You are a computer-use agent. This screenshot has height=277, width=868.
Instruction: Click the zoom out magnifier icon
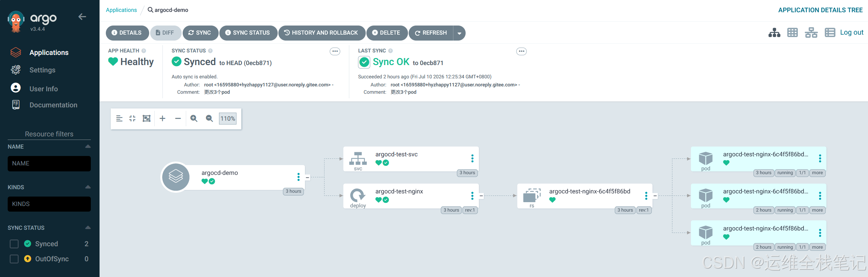(209, 119)
